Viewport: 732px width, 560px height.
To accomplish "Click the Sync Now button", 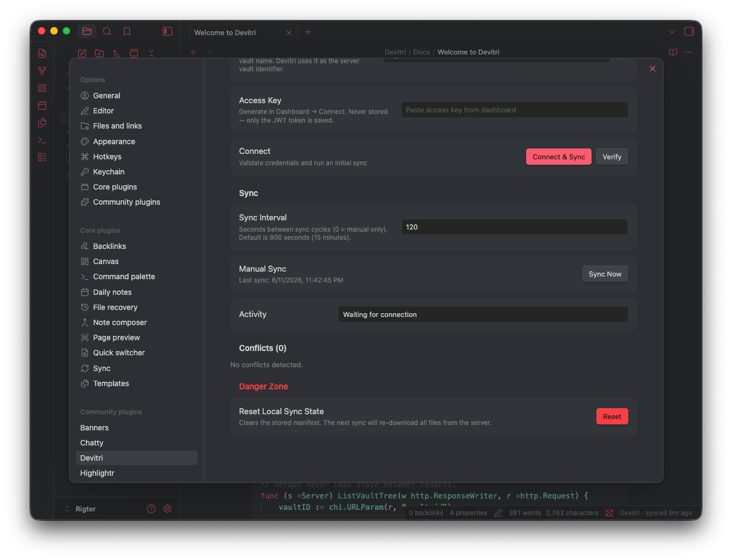I will 605,274.
